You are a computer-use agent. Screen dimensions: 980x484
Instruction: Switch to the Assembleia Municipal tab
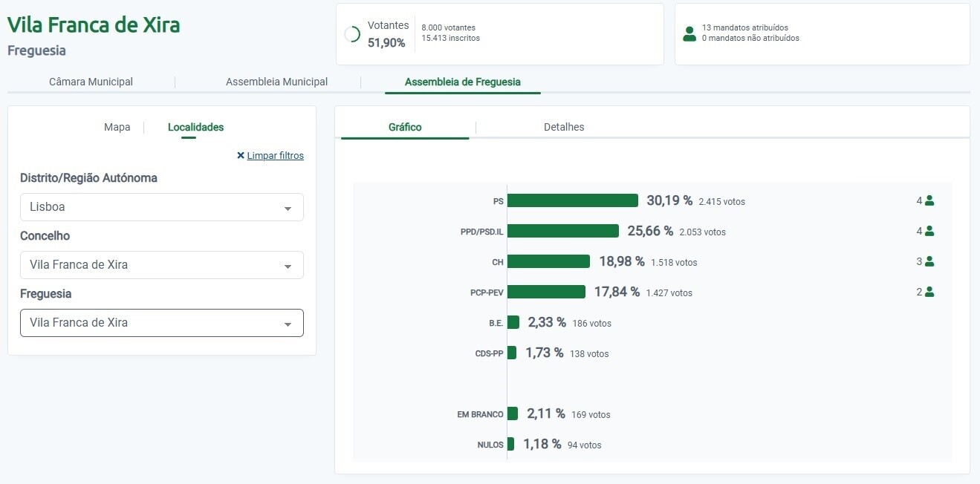276,82
